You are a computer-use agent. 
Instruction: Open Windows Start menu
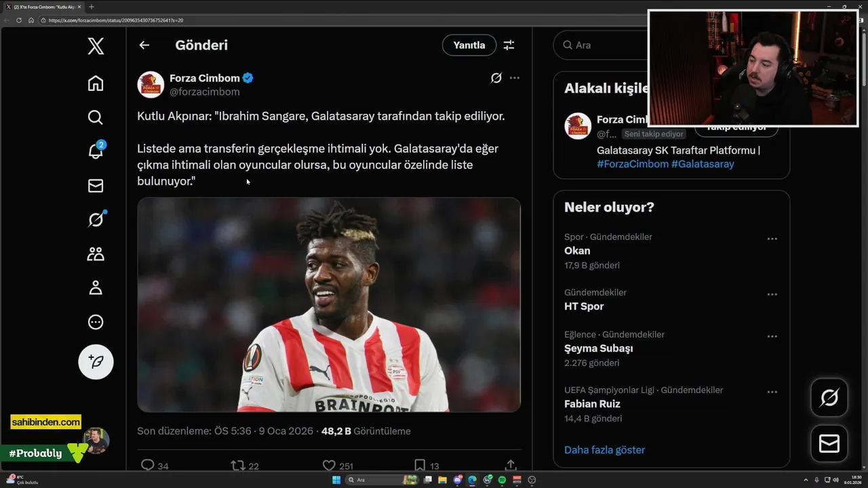point(336,480)
